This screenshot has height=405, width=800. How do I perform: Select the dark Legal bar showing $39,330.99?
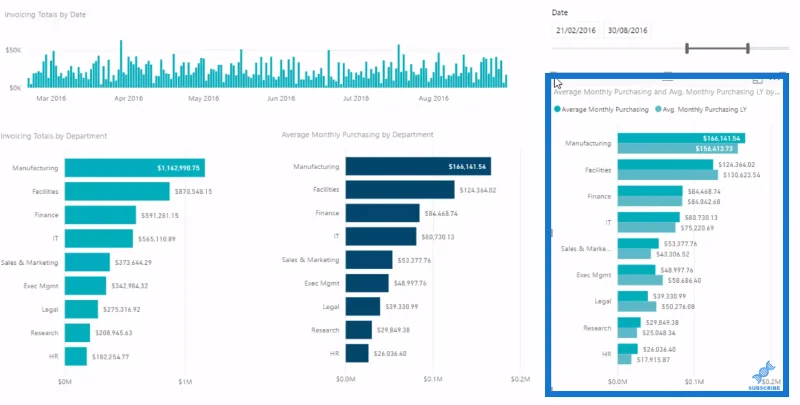point(363,307)
